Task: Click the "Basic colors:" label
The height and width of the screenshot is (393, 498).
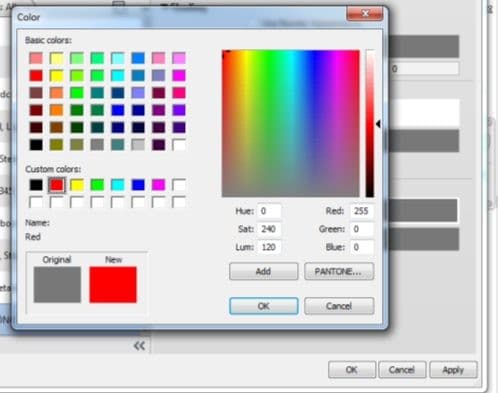Action: click(x=48, y=40)
